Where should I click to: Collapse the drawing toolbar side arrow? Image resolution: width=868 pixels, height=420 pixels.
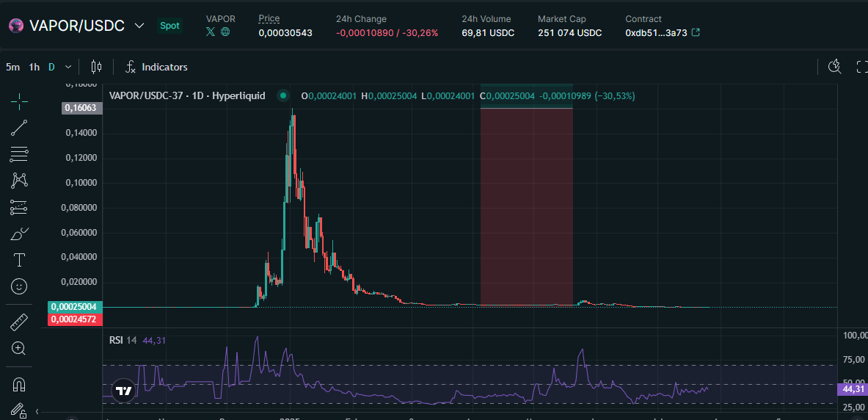tap(37, 411)
